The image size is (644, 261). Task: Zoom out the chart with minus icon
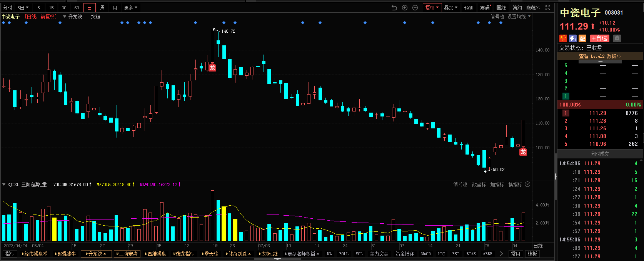point(415,8)
